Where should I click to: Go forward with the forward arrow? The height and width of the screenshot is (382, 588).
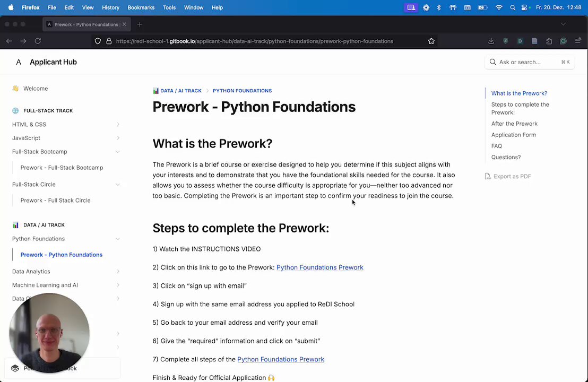click(x=23, y=41)
